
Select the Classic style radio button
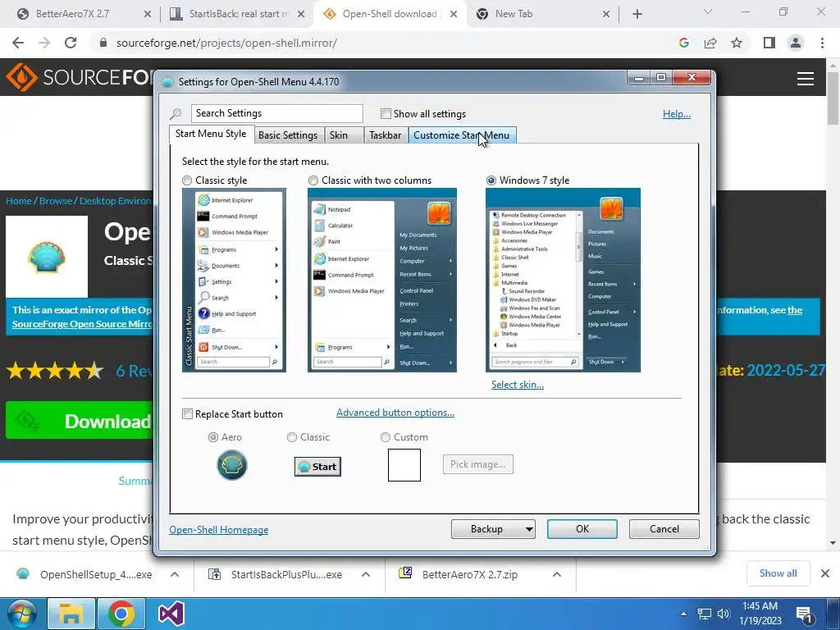coord(187,180)
